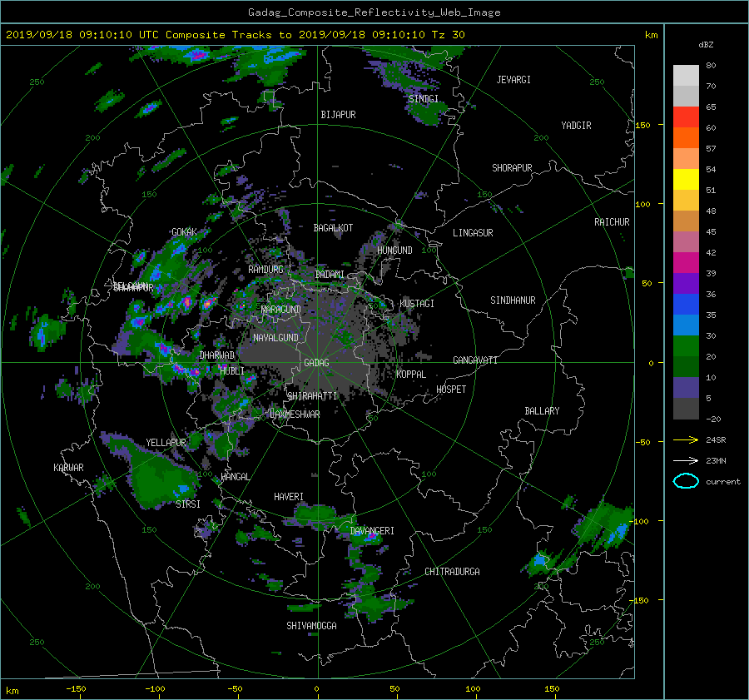Click the SINDGI label

pyautogui.click(x=424, y=99)
